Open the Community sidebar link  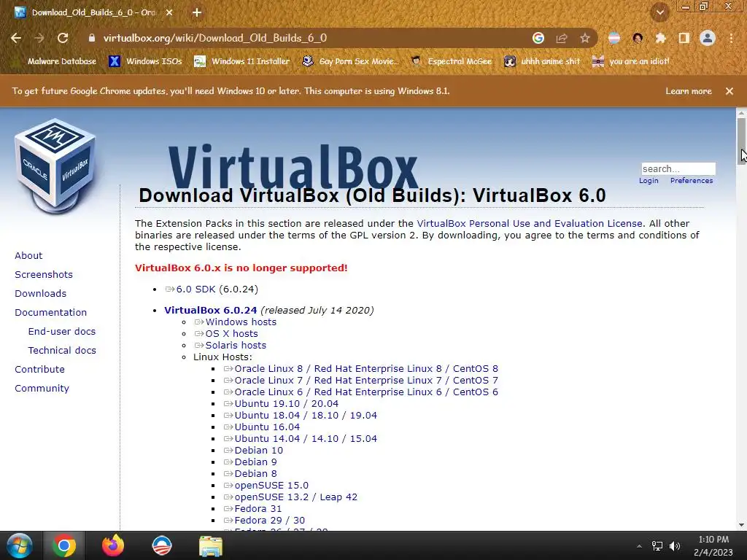(42, 389)
